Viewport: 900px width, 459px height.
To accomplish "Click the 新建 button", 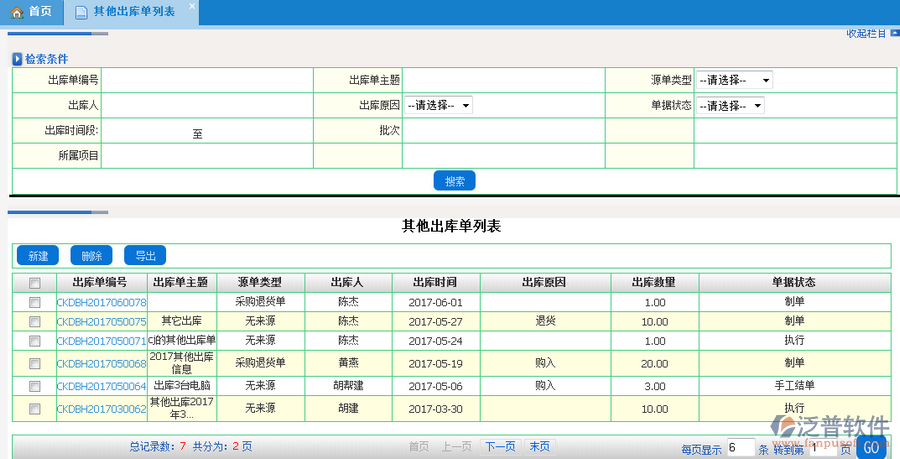I will (38, 256).
